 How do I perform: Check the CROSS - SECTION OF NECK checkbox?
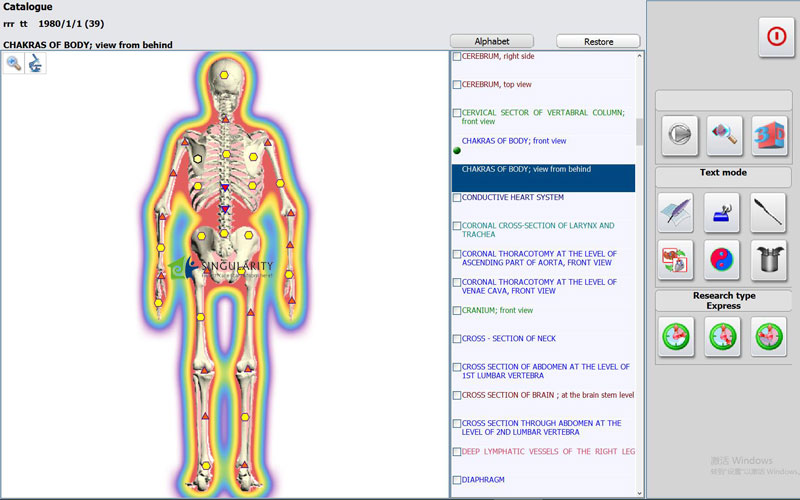457,339
